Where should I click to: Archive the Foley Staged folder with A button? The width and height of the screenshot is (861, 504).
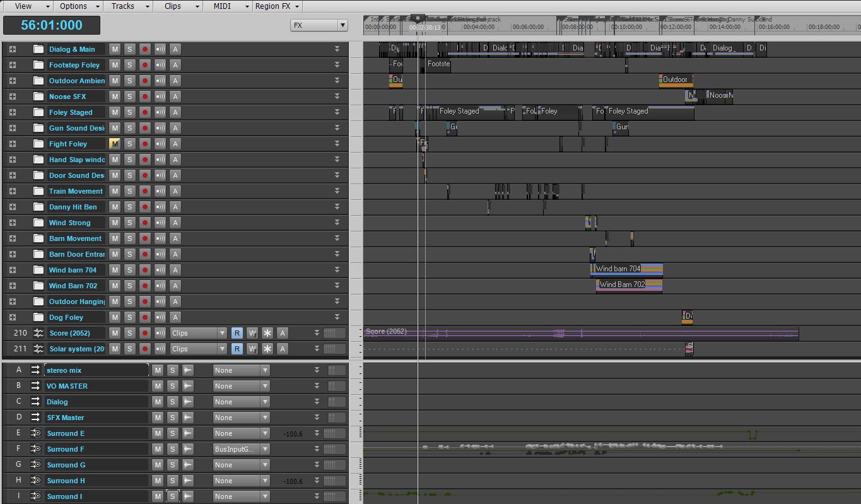click(175, 112)
